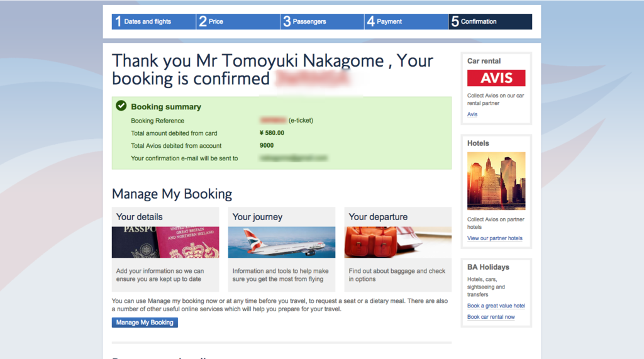The image size is (644, 359).
Task: Open the Avis link under Car rental
Action: tap(472, 114)
